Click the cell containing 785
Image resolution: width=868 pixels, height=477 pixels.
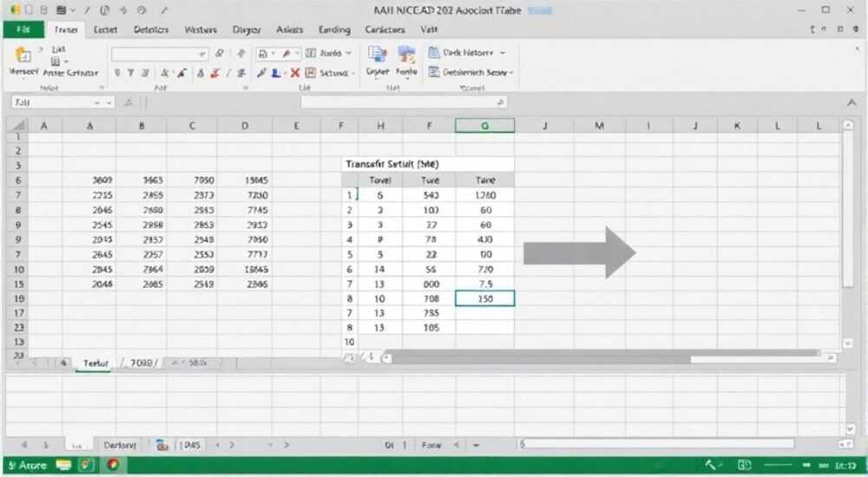(431, 313)
